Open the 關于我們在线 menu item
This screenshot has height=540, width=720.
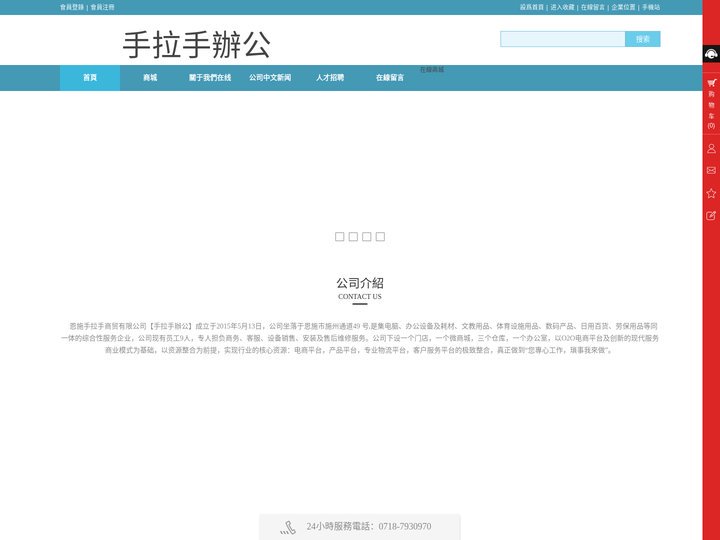(x=210, y=78)
